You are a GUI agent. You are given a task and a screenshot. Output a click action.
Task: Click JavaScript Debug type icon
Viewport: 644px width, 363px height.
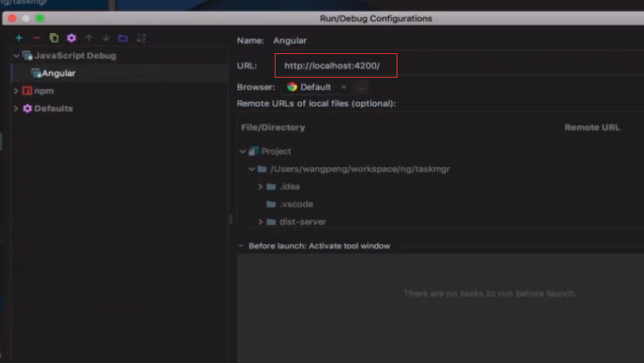coord(27,55)
